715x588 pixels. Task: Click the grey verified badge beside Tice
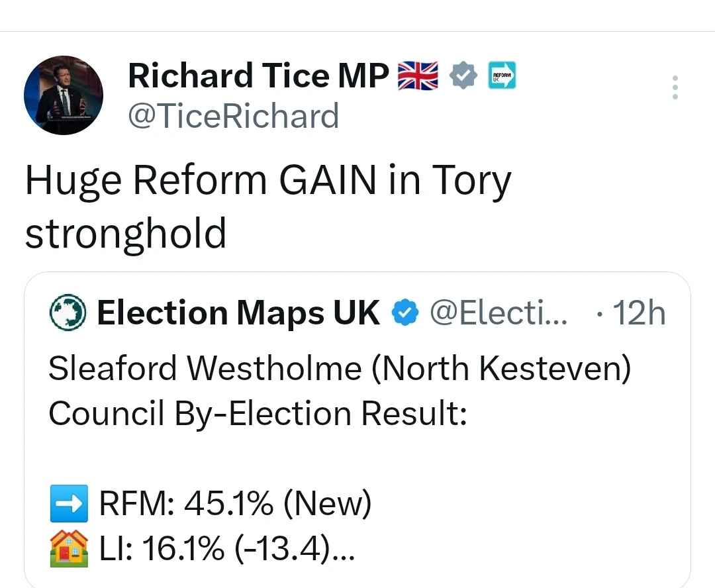point(463,75)
